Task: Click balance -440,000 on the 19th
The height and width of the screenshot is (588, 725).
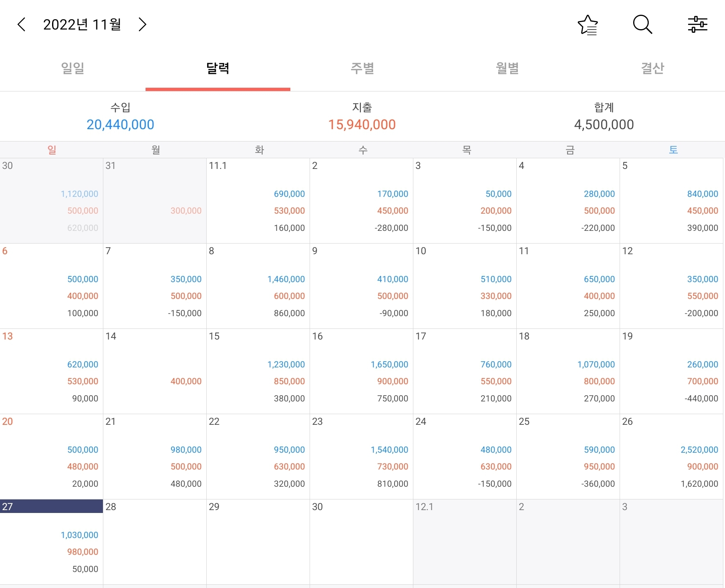Action: point(701,399)
